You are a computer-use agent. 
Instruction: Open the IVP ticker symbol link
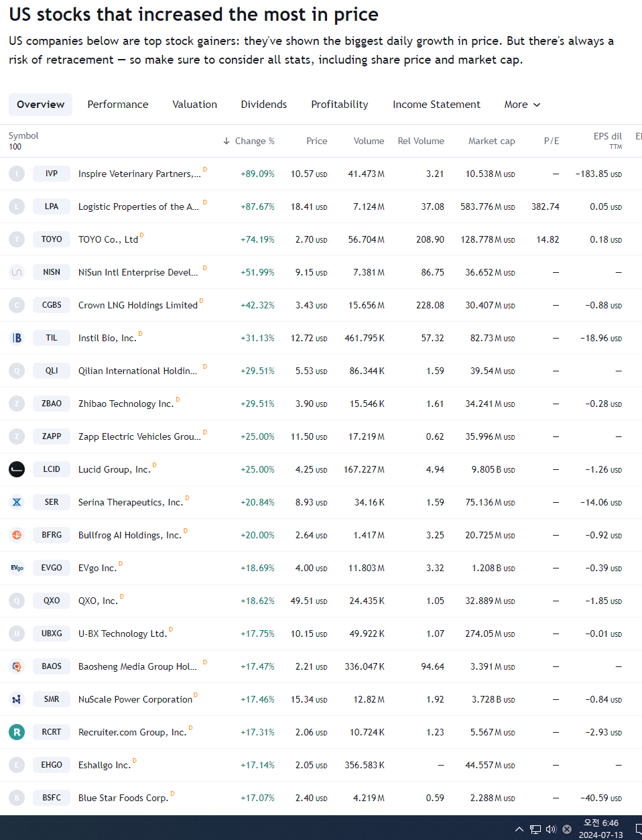click(x=52, y=174)
